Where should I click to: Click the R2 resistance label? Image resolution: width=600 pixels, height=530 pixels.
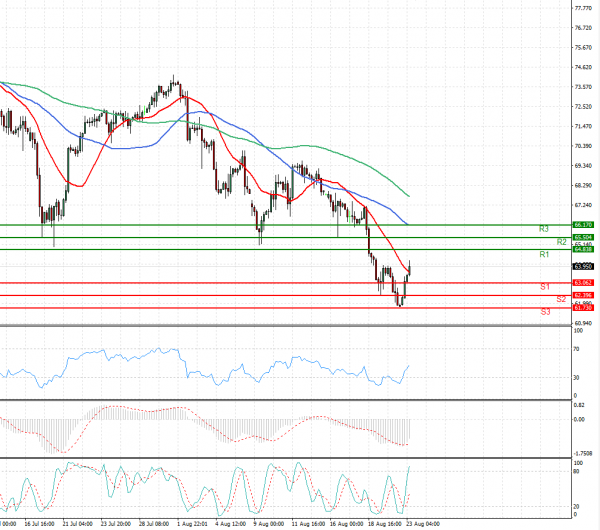coord(561,242)
